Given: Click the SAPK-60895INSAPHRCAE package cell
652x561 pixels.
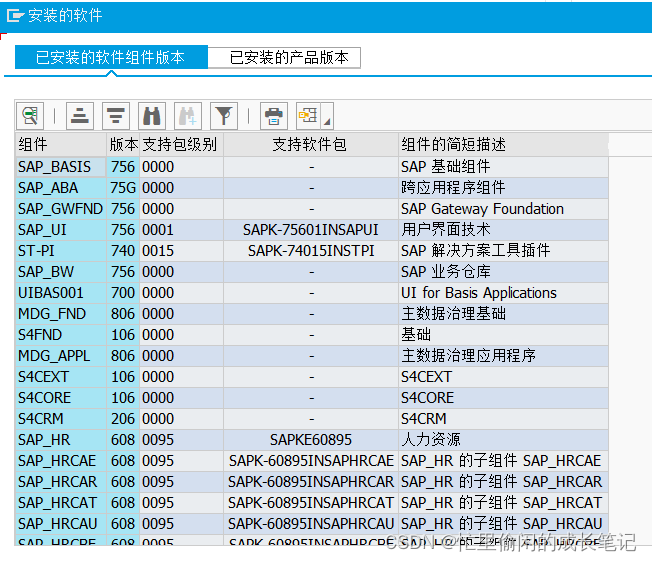Looking at the screenshot, I should click(311, 461).
